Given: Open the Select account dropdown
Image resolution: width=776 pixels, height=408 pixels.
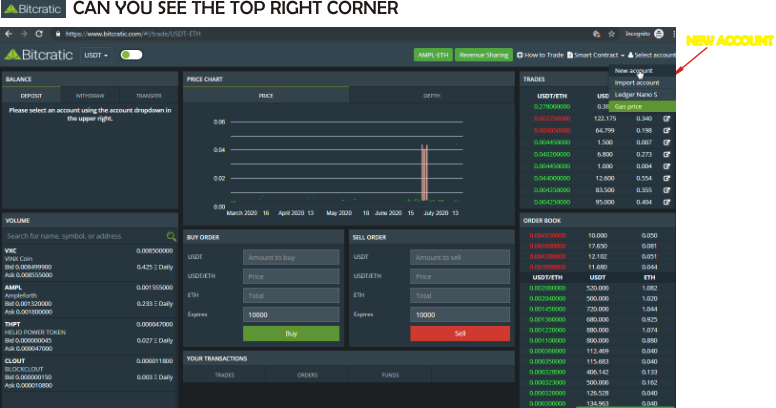Looking at the screenshot, I should click(652, 55).
